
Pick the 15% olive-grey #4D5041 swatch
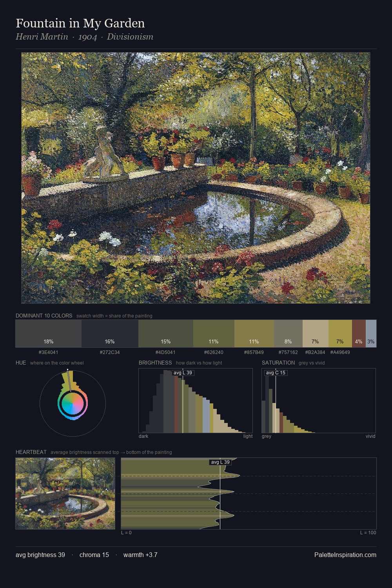pyautogui.click(x=166, y=334)
